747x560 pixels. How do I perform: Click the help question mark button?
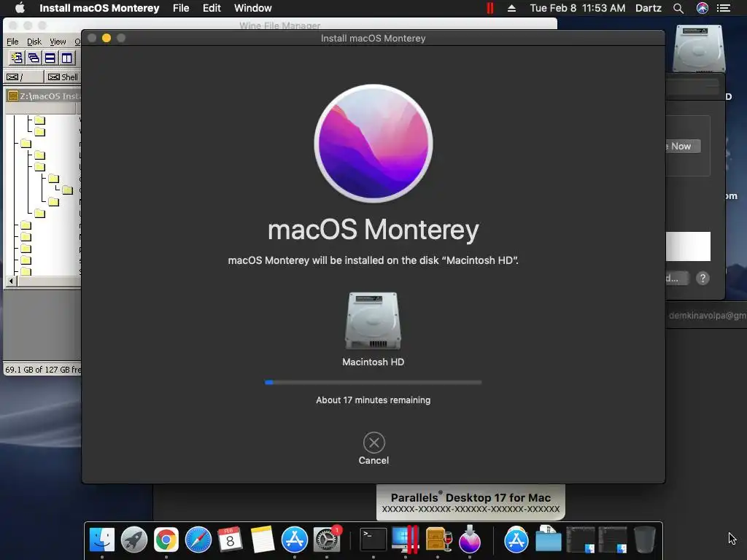pos(703,278)
